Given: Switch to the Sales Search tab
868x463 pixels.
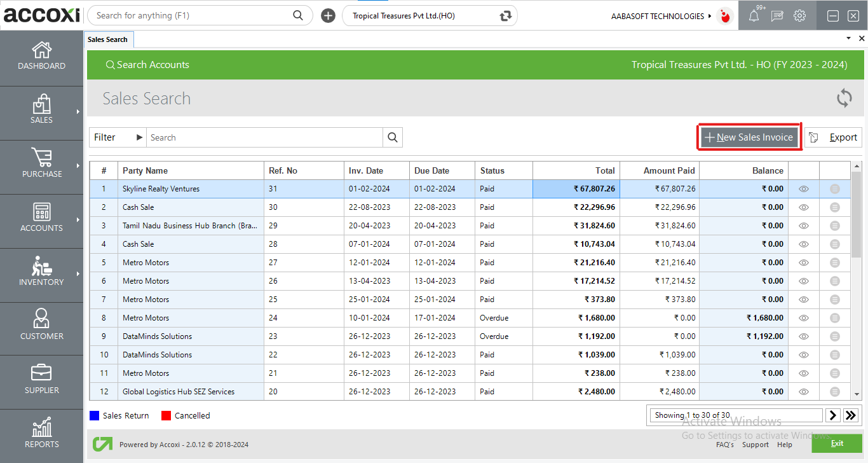Looking at the screenshot, I should point(108,39).
